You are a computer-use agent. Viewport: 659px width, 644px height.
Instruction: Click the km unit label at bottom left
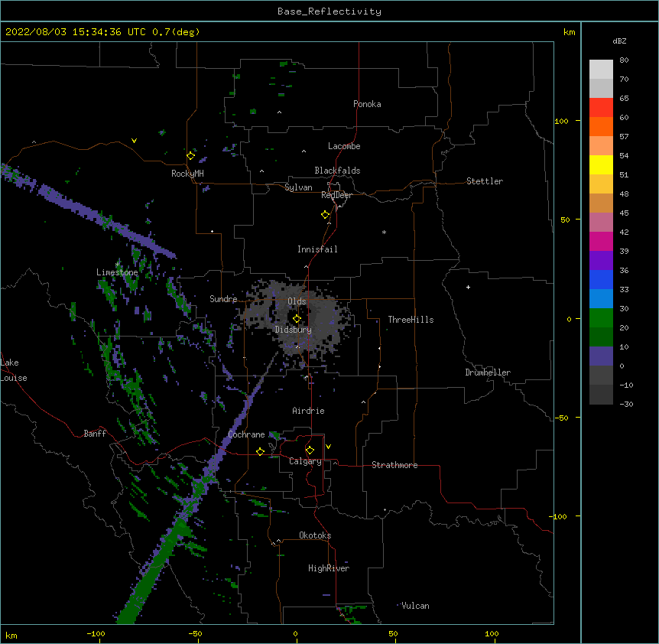pos(11,635)
